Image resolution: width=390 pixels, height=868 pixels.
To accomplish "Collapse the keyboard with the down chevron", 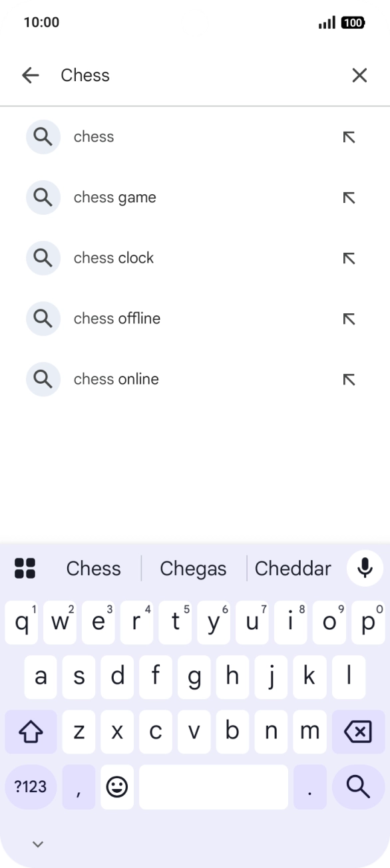I will 37,843.
